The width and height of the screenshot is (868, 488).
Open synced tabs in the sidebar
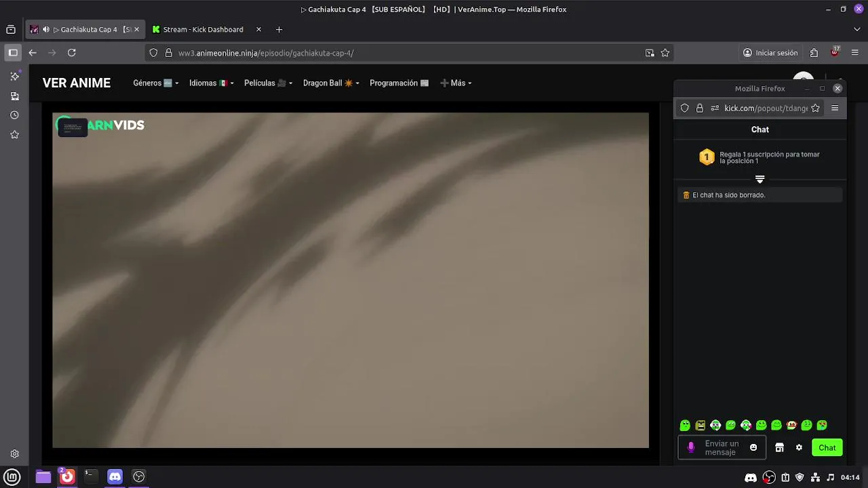point(15,96)
